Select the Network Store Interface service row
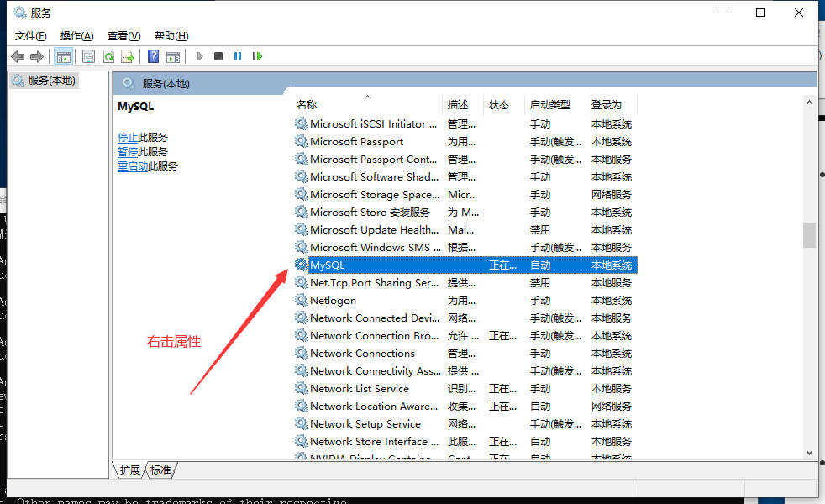This screenshot has height=504, width=825. (x=465, y=441)
